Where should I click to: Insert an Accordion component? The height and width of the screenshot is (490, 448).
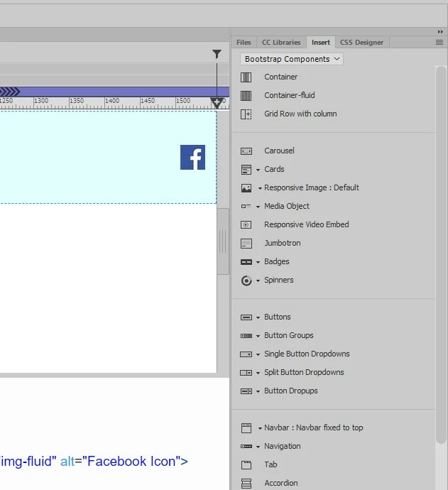[x=281, y=483]
